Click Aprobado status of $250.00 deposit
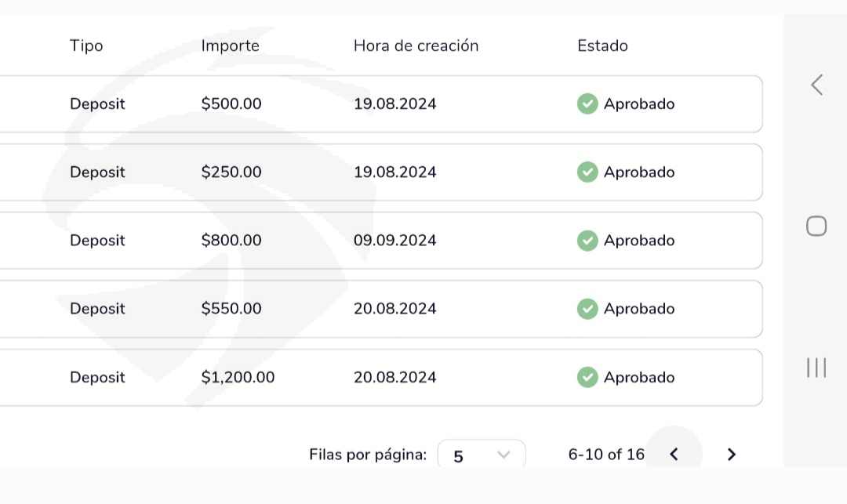Viewport: 847px width, 504px height. click(x=638, y=172)
